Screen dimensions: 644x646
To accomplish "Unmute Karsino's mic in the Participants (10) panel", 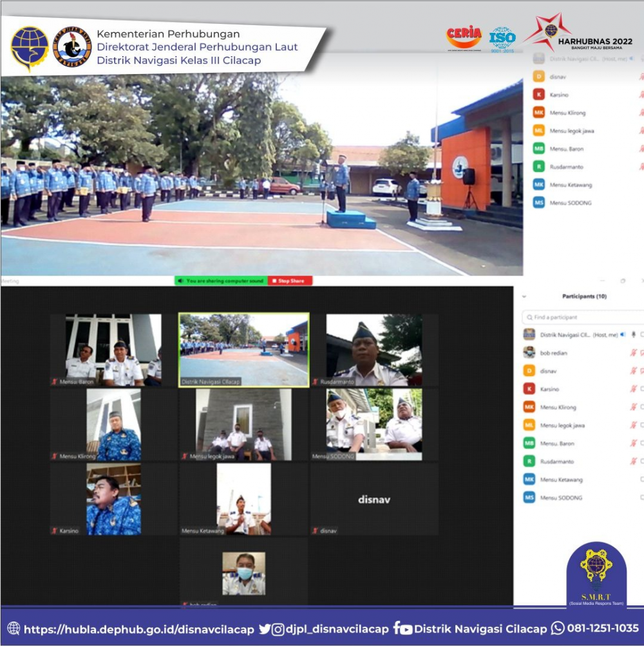I will click(634, 389).
